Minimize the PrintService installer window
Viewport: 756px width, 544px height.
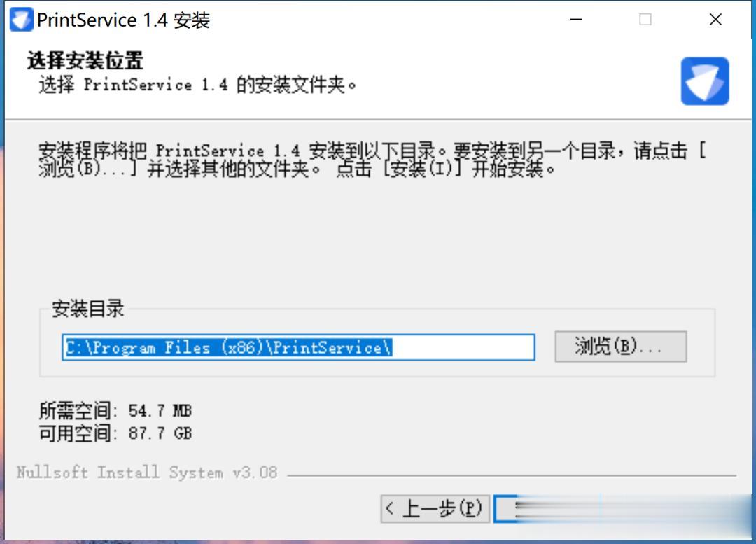576,20
